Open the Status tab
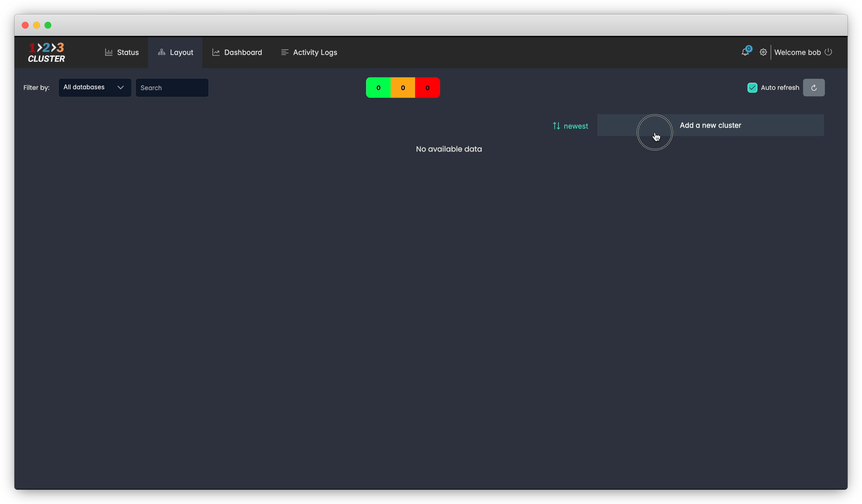Image resolution: width=862 pixels, height=504 pixels. (x=122, y=52)
